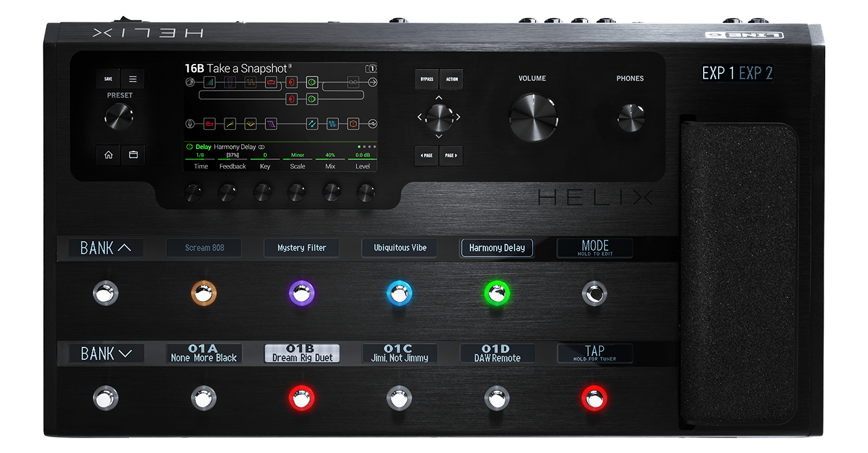Select the yellow diagonal-line block on path 2
This screenshot has height=453, width=868.
230,123
